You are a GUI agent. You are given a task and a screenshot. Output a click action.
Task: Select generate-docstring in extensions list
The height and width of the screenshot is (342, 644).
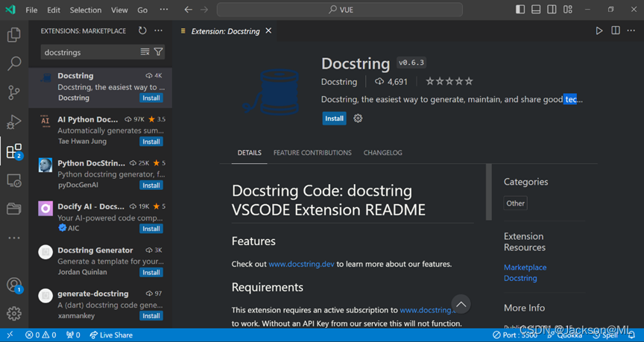[x=100, y=305]
